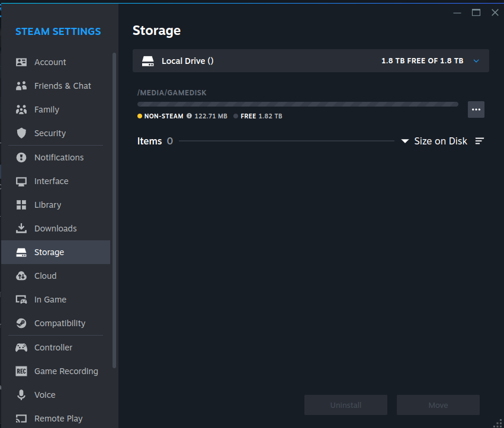Click the Security shield icon

pyautogui.click(x=21, y=133)
